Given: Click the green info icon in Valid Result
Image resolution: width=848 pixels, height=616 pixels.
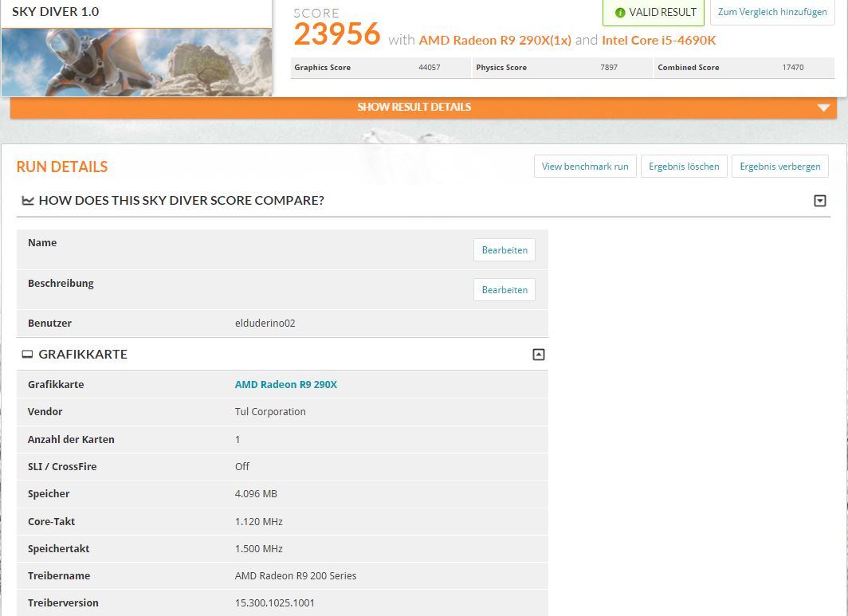Looking at the screenshot, I should (620, 13).
